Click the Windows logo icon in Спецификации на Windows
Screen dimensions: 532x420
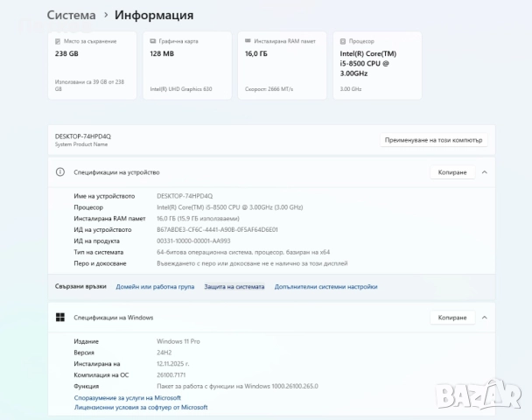click(60, 318)
